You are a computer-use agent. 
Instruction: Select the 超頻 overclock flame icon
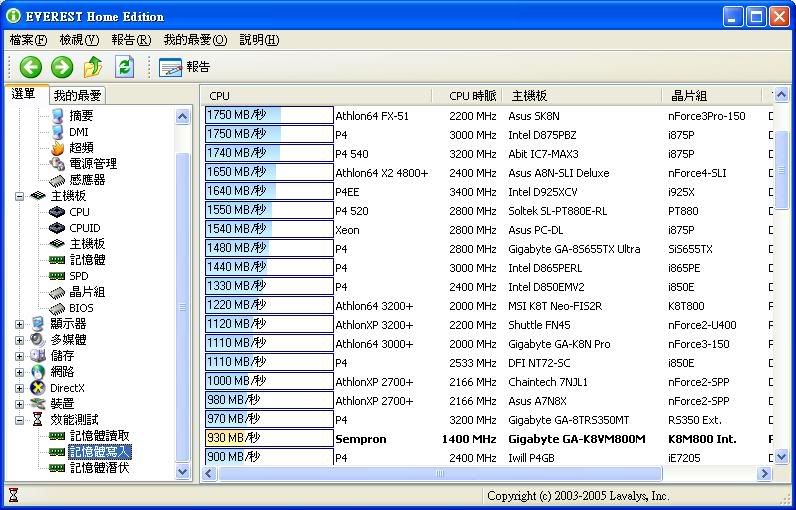click(x=58, y=148)
